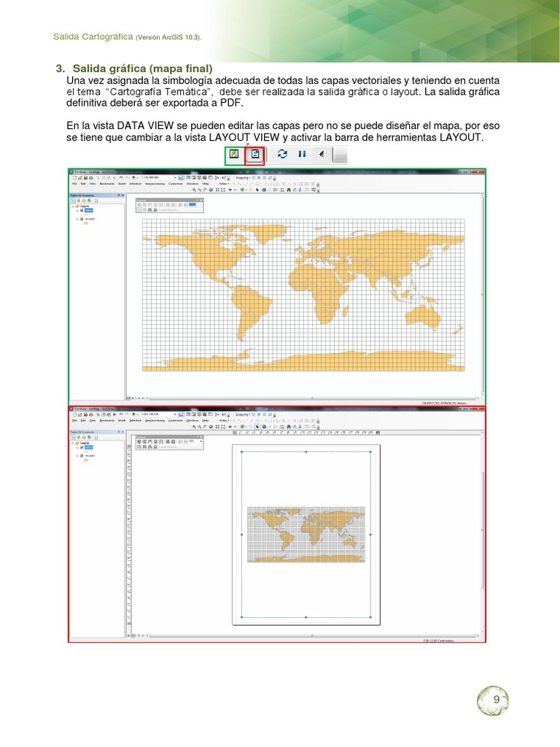Click the vertical scrollbar of the lower layout view
Image resolution: width=560 pixels, height=747 pixels.
coord(483,531)
